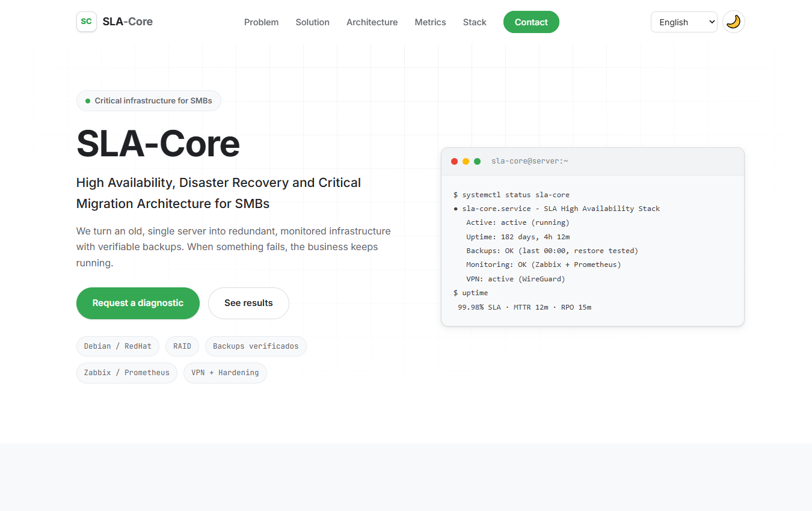
Task: Click the Active: active (running) line
Action: pos(518,222)
